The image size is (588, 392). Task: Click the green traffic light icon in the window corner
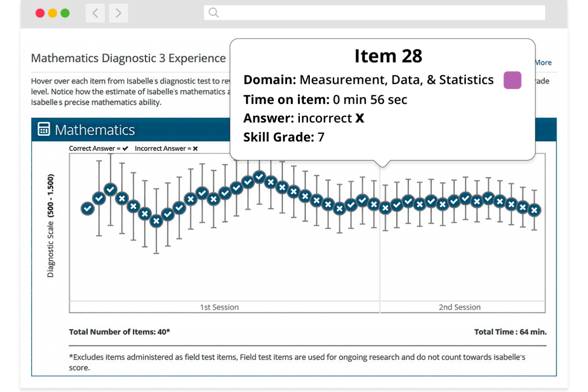point(65,13)
